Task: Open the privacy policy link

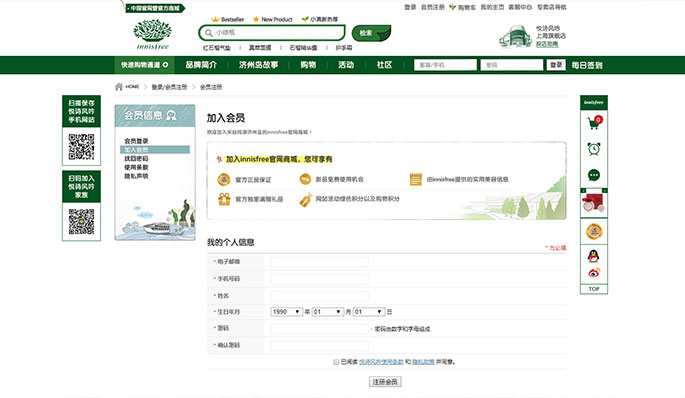Action: 423,362
